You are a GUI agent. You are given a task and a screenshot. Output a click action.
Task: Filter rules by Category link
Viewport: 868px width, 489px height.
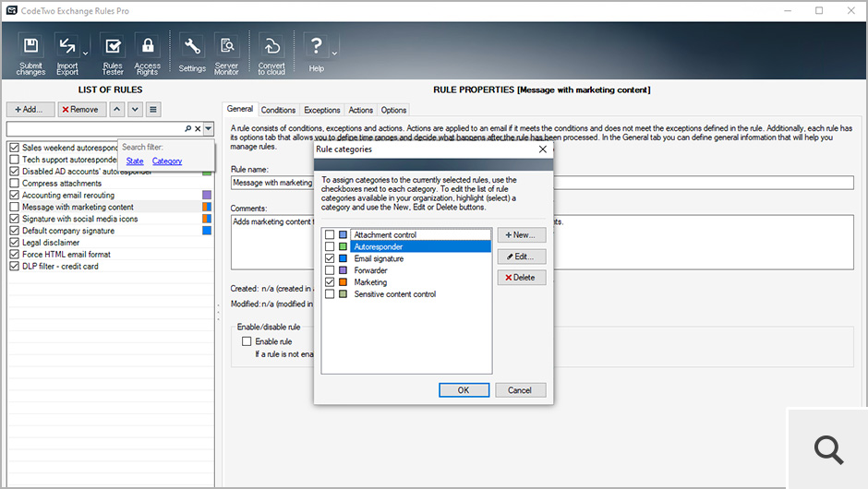[167, 161]
